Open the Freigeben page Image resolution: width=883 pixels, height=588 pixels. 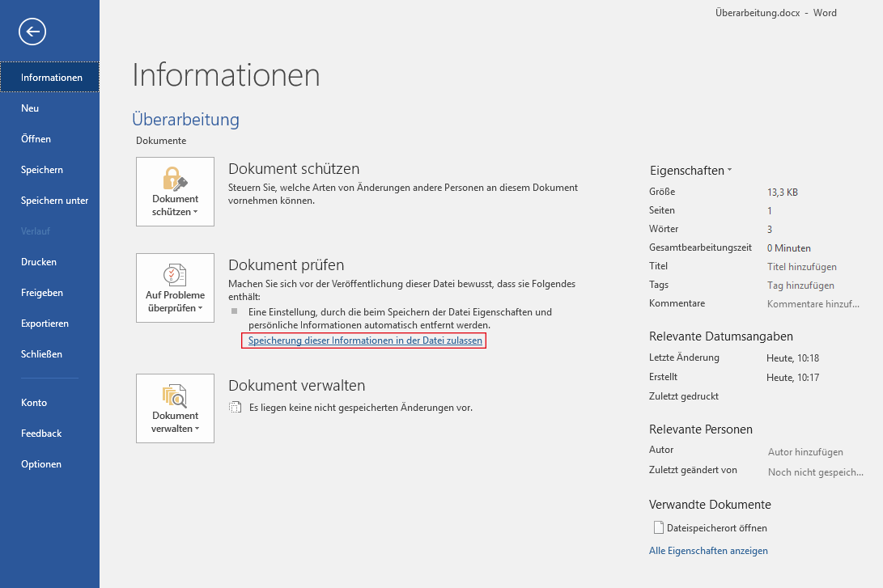click(50, 293)
